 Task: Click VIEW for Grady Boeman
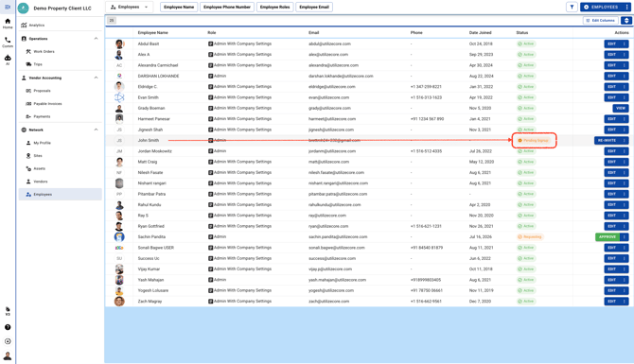pyautogui.click(x=621, y=109)
